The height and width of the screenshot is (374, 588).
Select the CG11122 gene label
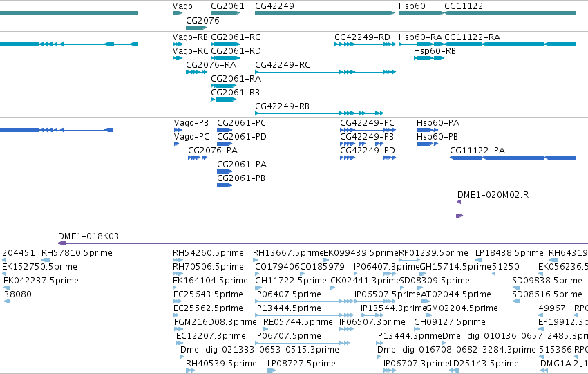click(464, 6)
